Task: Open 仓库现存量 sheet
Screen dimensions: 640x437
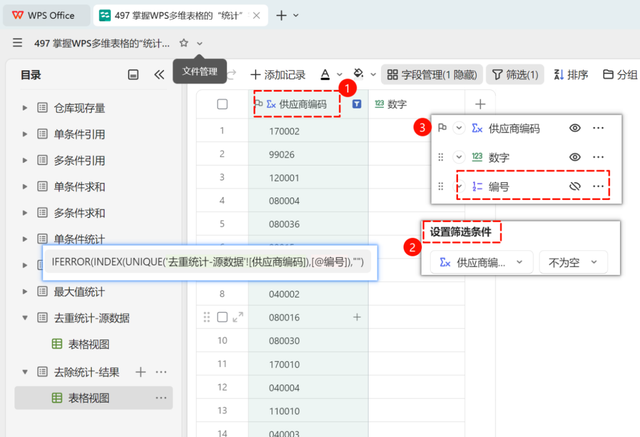Action: [79, 108]
